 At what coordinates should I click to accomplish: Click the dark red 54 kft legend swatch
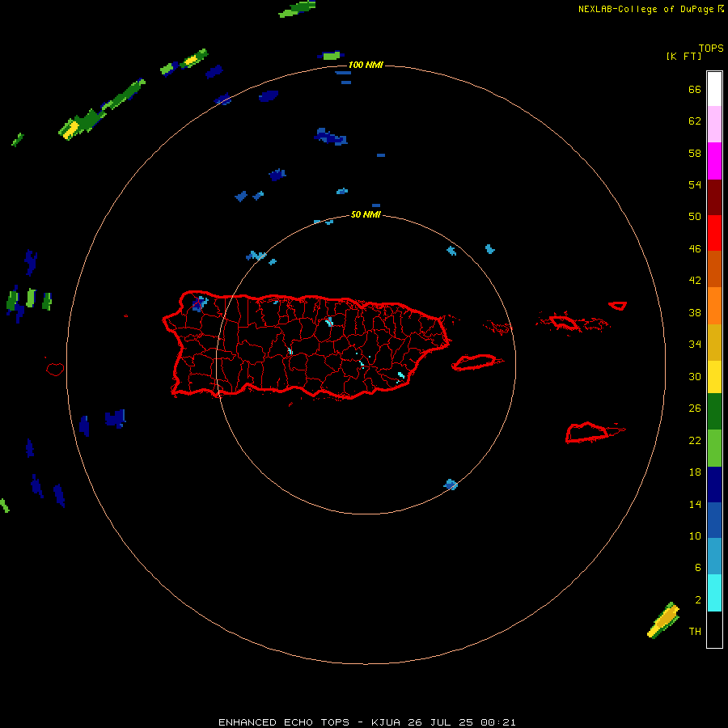click(x=714, y=197)
